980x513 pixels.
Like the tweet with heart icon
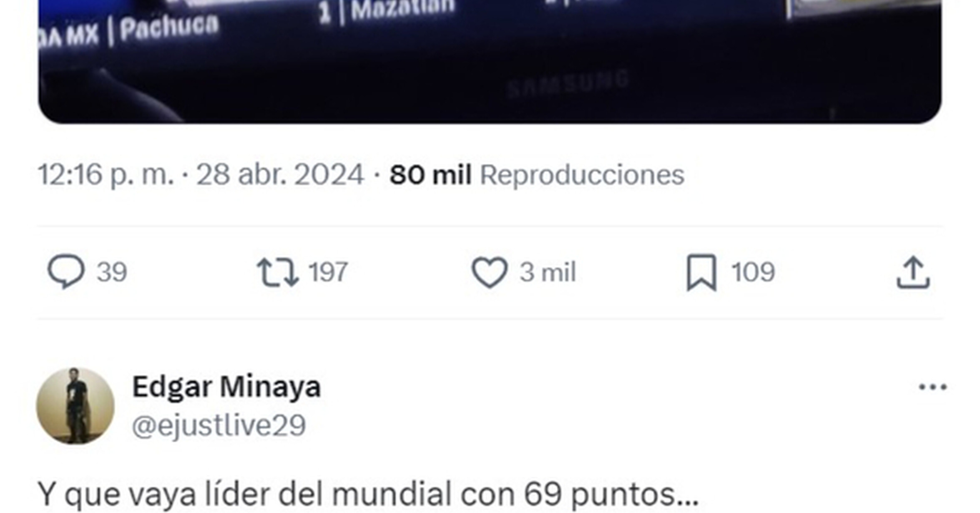pos(489,273)
